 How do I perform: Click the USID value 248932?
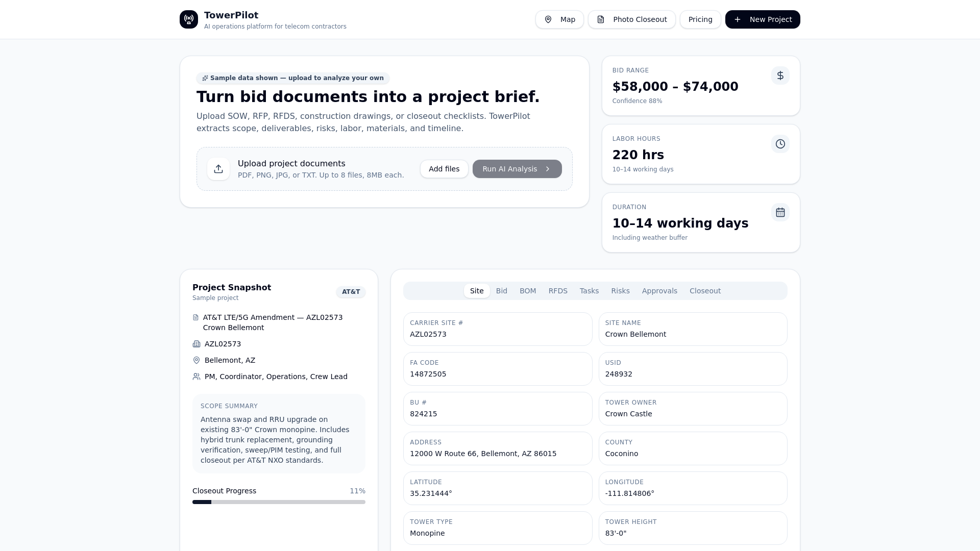pyautogui.click(x=619, y=374)
